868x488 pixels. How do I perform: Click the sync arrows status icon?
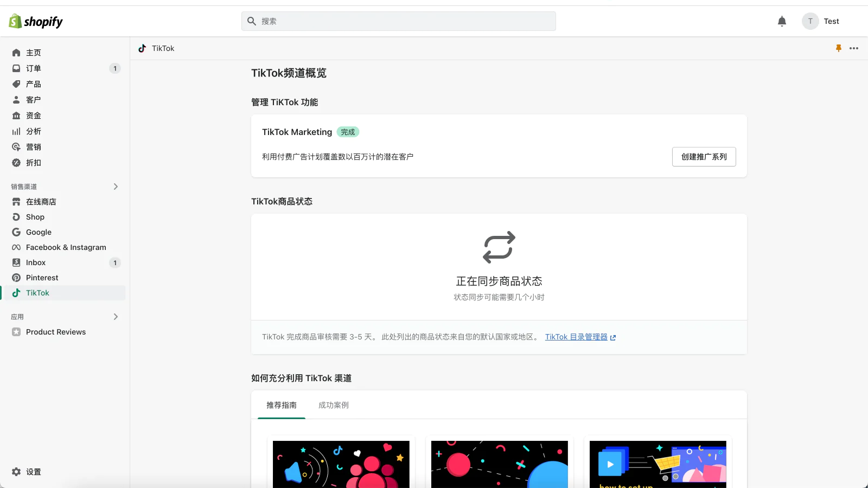click(x=499, y=247)
